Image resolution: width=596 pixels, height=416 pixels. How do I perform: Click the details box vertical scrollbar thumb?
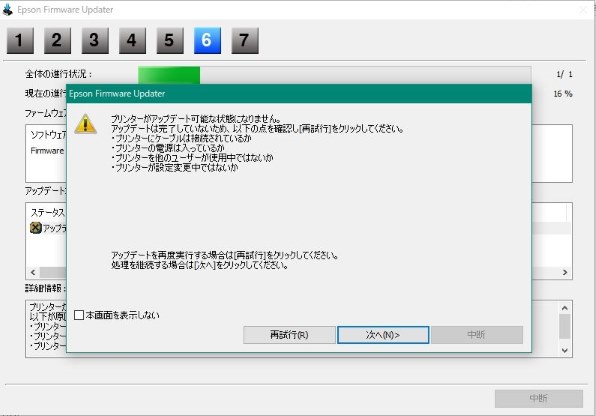click(564, 326)
